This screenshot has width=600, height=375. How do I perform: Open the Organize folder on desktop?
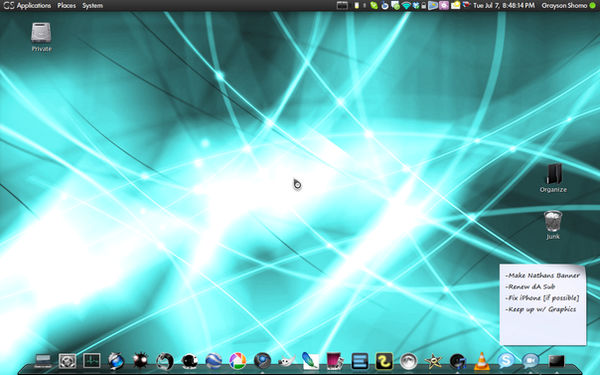(553, 178)
